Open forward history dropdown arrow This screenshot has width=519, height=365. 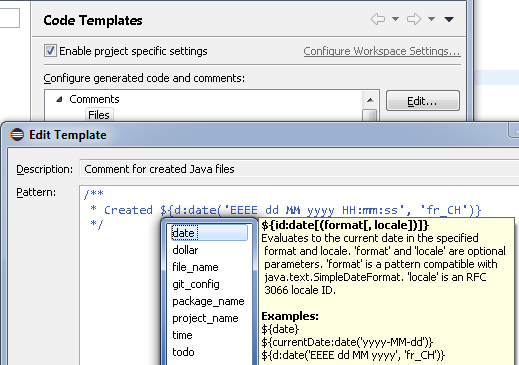[431, 19]
